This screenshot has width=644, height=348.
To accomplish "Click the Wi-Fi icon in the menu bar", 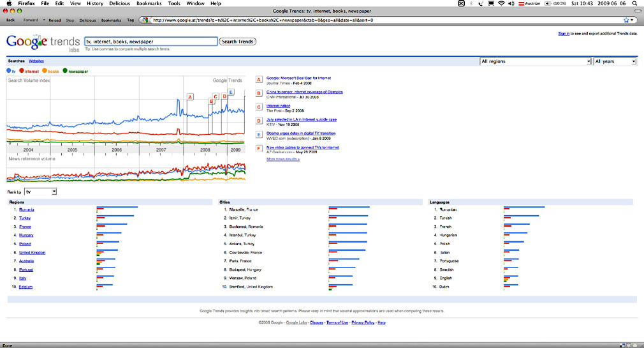I will tap(501, 4).
